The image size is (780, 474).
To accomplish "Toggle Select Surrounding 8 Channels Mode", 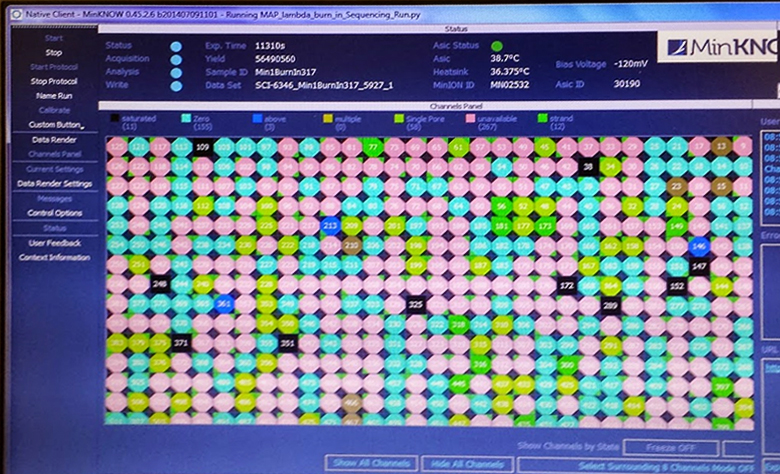I will [648, 465].
